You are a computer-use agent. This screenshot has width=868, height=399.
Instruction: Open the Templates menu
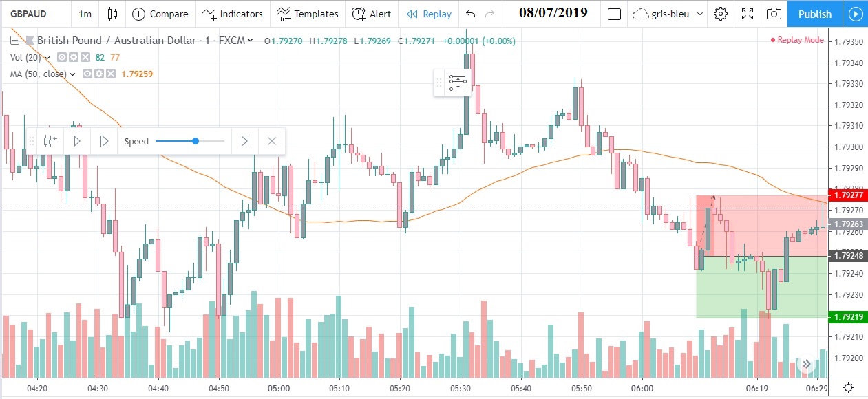[x=308, y=14]
